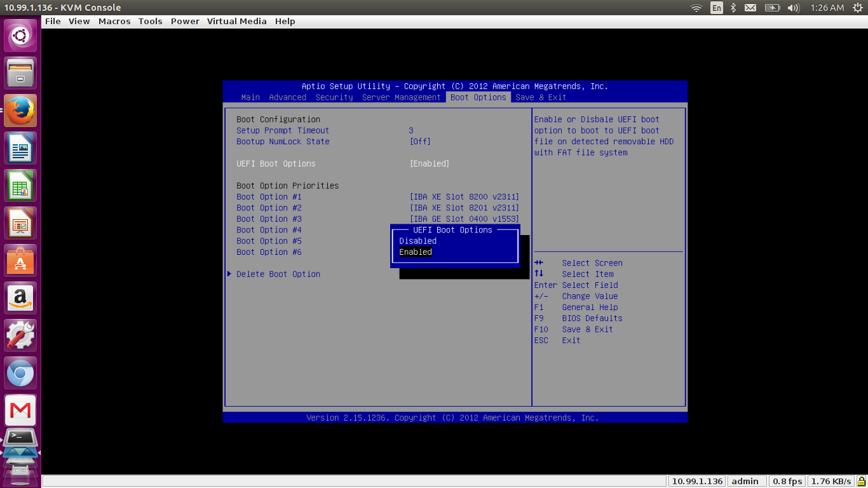Click the battery status indicator
This screenshot has height=488, width=868.
tap(772, 8)
